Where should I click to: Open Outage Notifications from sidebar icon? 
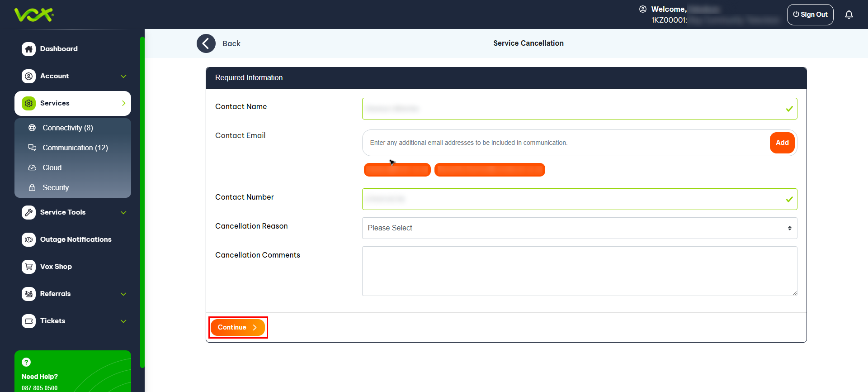coord(29,239)
